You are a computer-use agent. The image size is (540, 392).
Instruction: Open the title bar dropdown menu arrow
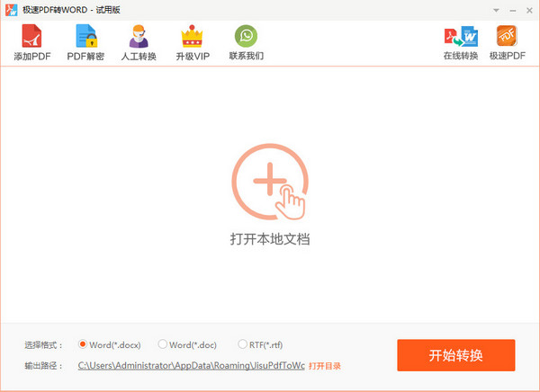pyautogui.click(x=496, y=10)
